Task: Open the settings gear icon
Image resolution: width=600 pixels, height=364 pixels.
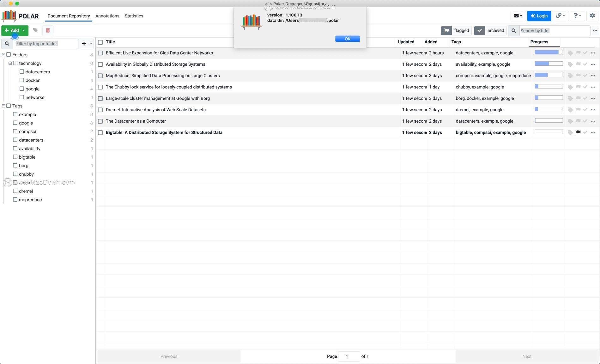Action: tap(592, 16)
